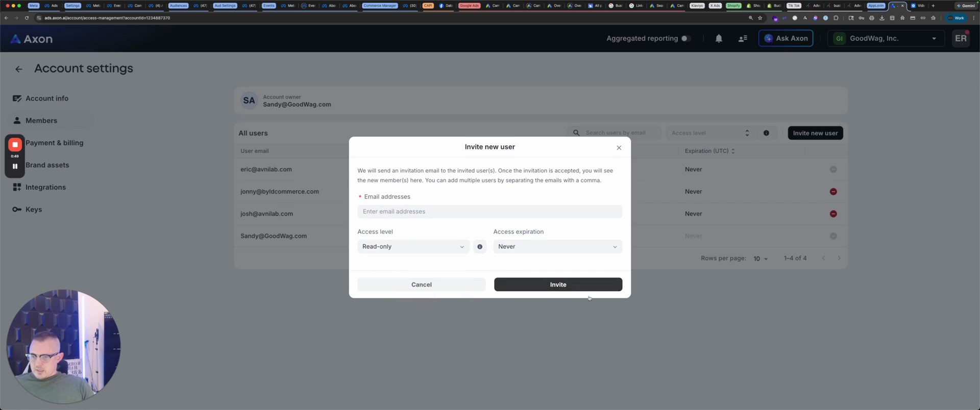Click the address bar URL
The image size is (980, 410).
click(107, 18)
